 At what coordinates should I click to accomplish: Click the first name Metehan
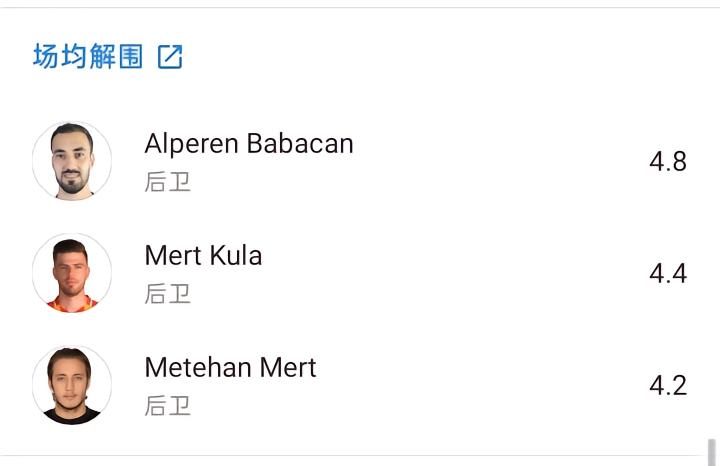pyautogui.click(x=198, y=368)
